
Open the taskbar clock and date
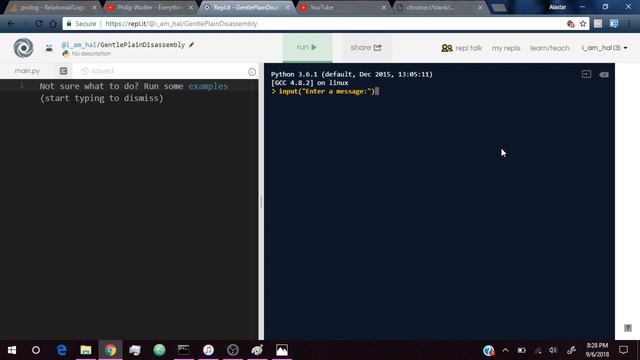pyautogui.click(x=597, y=350)
